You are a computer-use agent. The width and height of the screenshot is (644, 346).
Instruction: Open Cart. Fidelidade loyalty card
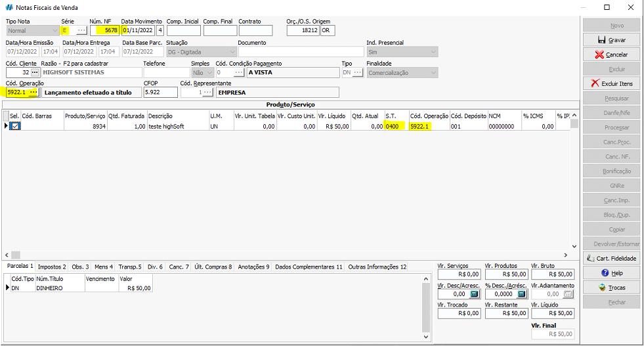[611, 258]
